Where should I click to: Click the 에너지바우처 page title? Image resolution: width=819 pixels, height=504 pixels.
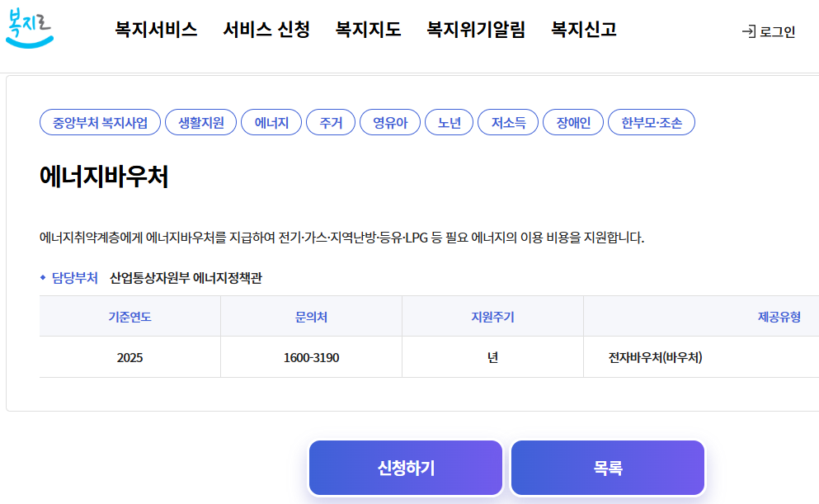pos(104,176)
